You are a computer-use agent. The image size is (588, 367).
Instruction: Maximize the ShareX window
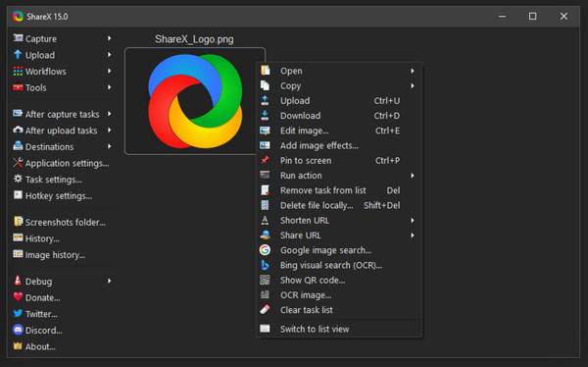click(532, 16)
